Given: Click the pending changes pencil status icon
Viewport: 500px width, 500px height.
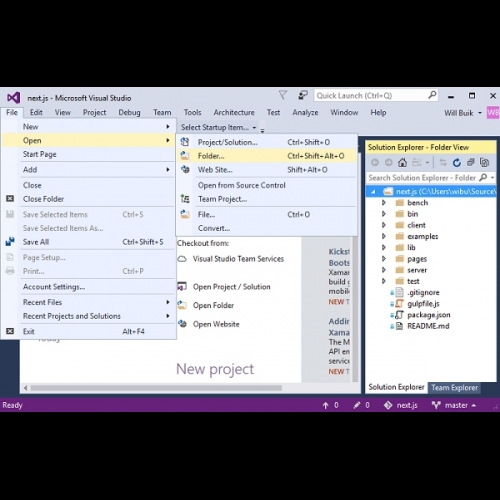Looking at the screenshot, I should 357,405.
